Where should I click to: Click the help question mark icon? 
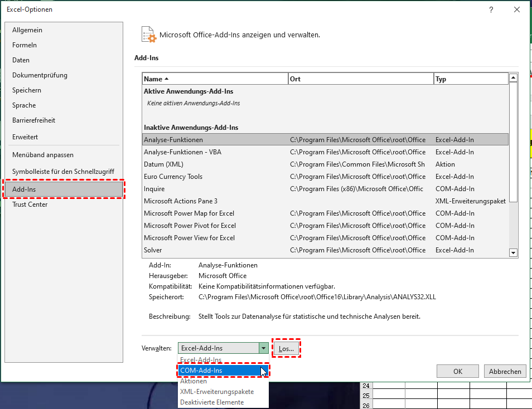point(491,9)
